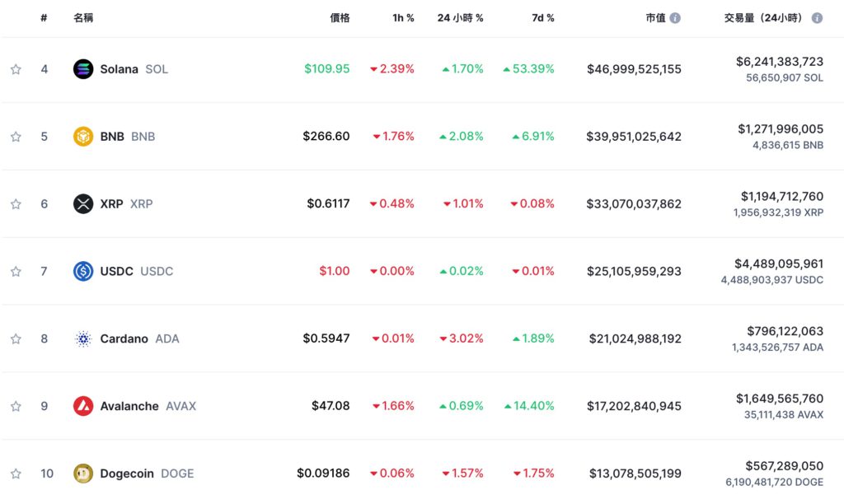Viewport: 844px width, 504px height.
Task: Sort by the 名稱 column header
Action: [83, 18]
